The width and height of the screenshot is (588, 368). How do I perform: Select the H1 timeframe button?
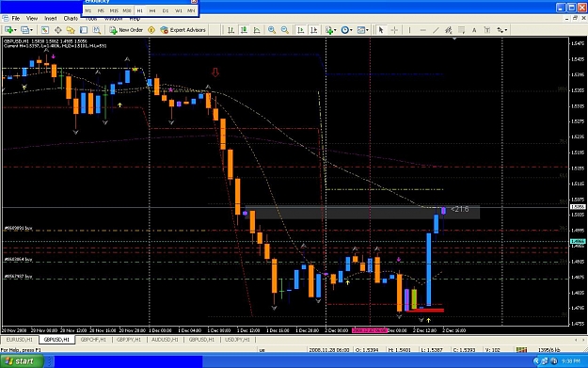click(140, 11)
